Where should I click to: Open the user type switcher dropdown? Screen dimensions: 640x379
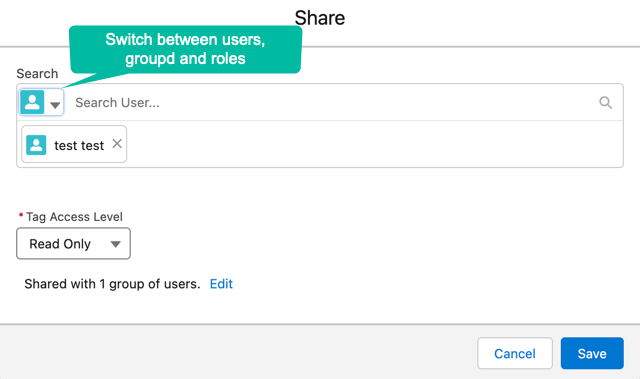click(41, 102)
